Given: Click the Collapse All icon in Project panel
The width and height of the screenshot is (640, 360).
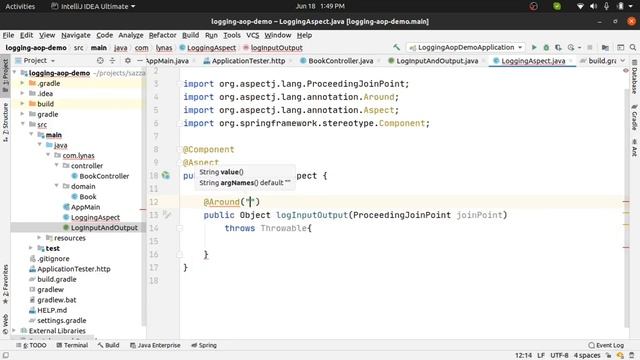Looking at the screenshot, I should [112, 60].
